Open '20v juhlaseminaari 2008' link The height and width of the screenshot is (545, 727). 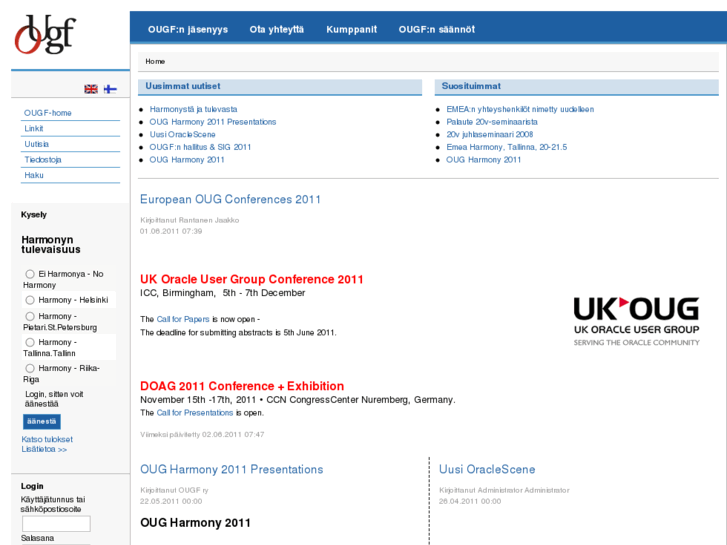(x=490, y=135)
